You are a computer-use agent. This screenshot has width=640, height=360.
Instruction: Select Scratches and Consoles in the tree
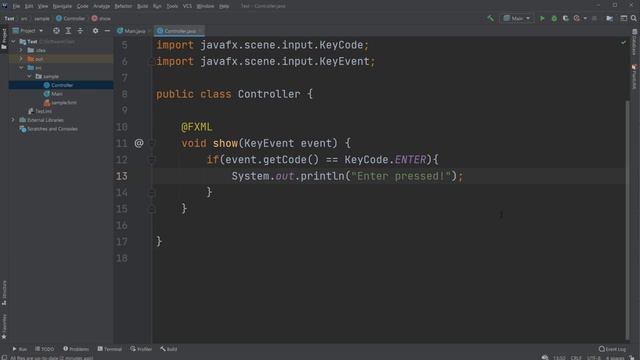tap(49, 129)
